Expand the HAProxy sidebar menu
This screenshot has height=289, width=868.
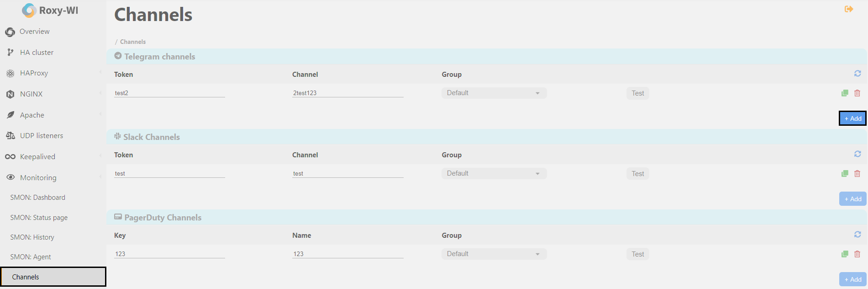(34, 73)
